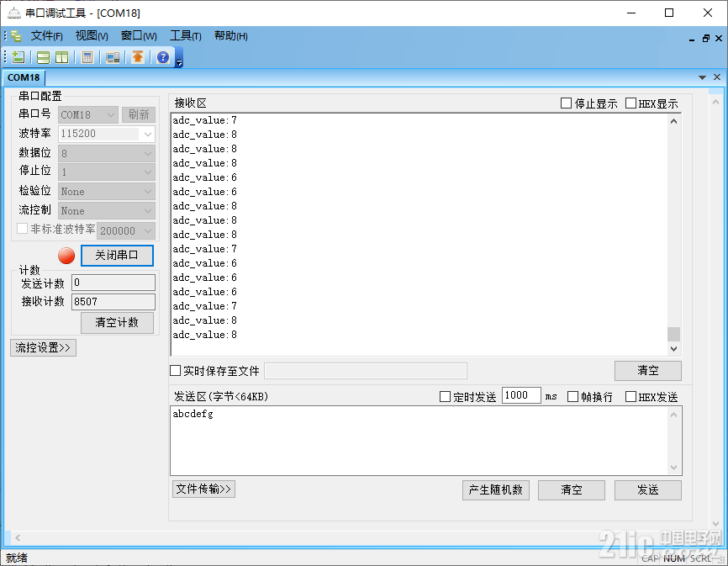The image size is (728, 566).
Task: Open the tab list dropdown arrow
Action: (702, 77)
